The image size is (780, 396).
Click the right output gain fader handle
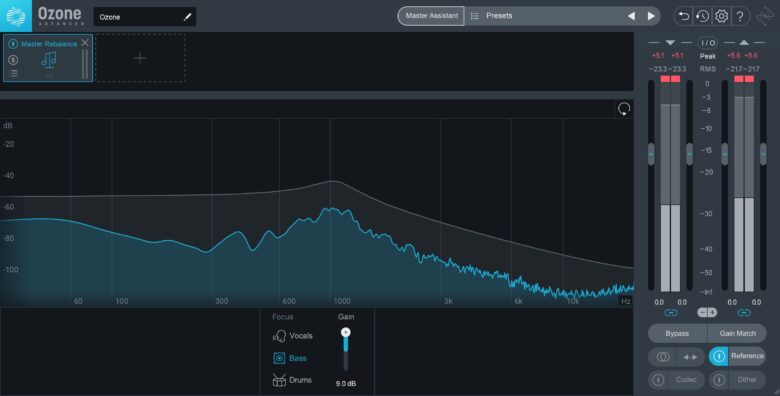pos(764,154)
